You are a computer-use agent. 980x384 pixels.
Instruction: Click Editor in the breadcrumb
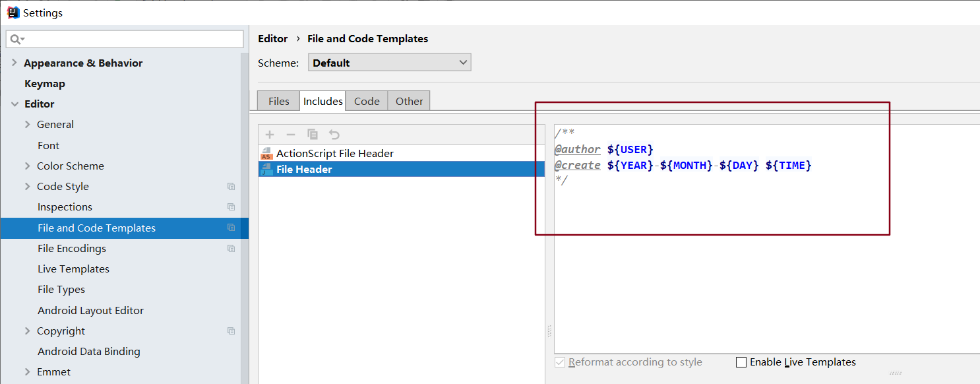click(272, 39)
